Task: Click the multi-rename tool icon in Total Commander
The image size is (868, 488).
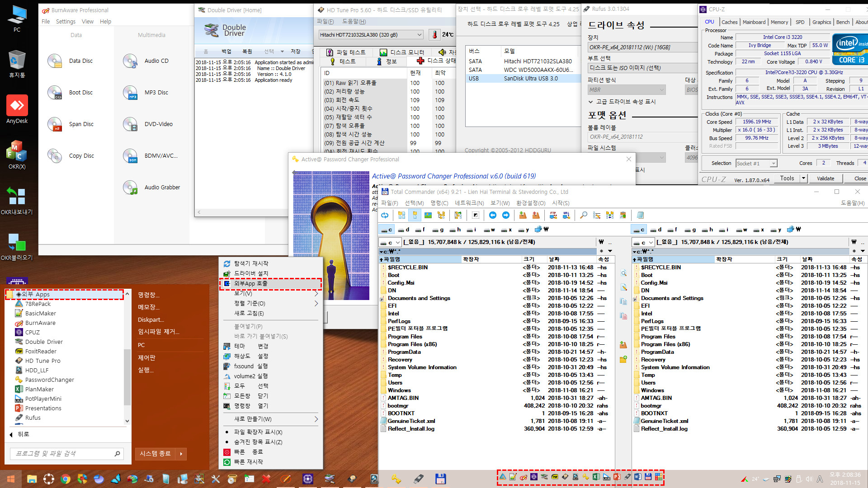Action: coord(597,215)
